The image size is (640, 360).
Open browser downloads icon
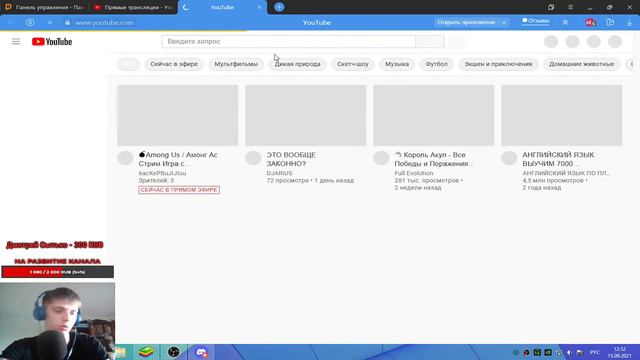pos(629,23)
